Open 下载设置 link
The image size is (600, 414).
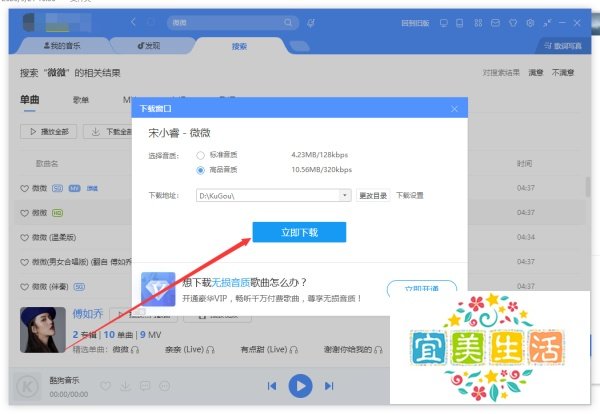[x=410, y=196]
